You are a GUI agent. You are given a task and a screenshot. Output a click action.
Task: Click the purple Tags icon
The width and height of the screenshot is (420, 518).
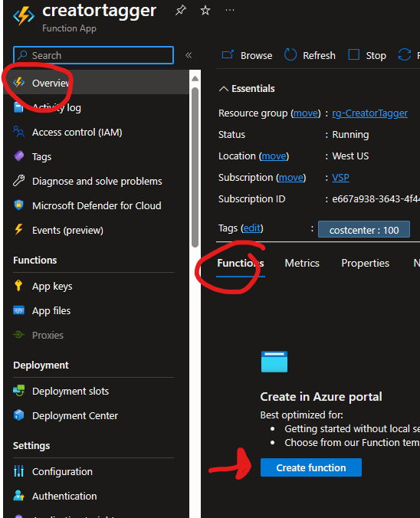[19, 156]
